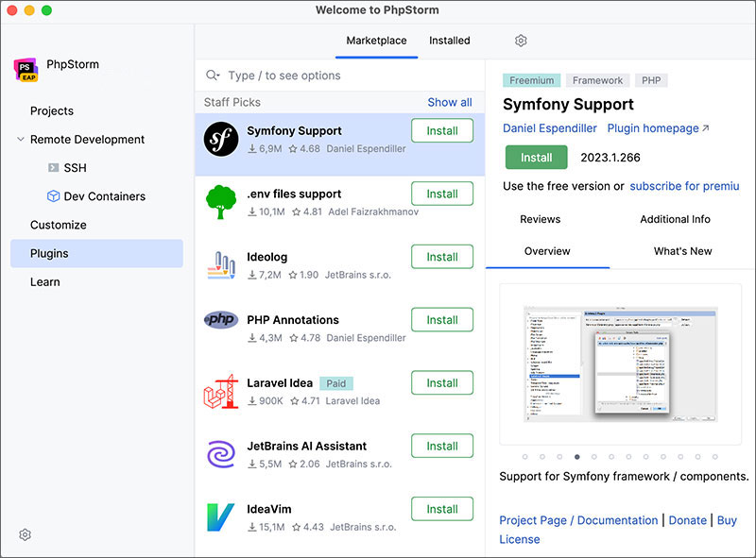This screenshot has width=756, height=558.
Task: Switch to the Marketplace tab
Action: 376,41
